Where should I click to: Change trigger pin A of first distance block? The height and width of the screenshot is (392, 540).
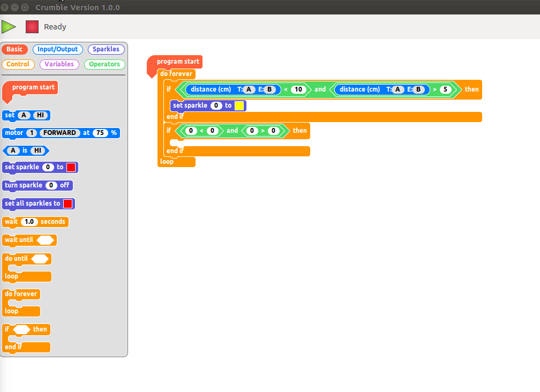249,89
